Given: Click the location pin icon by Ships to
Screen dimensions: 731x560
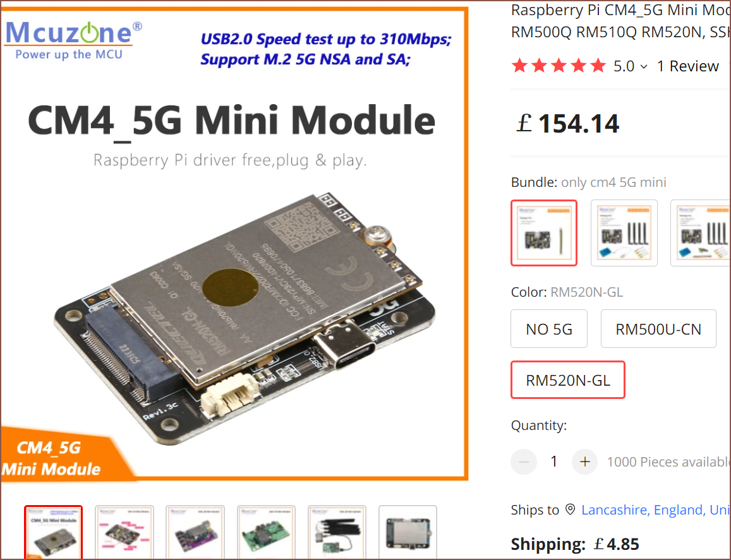Looking at the screenshot, I should point(570,509).
